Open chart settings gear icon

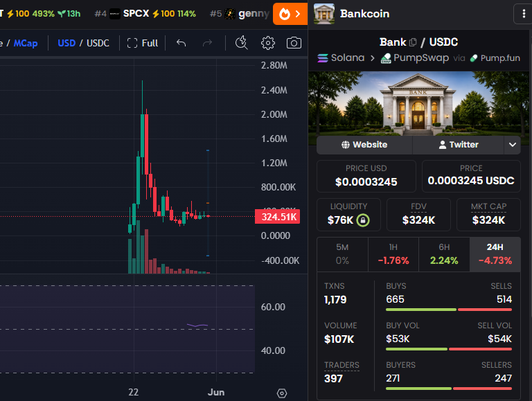[x=267, y=43]
